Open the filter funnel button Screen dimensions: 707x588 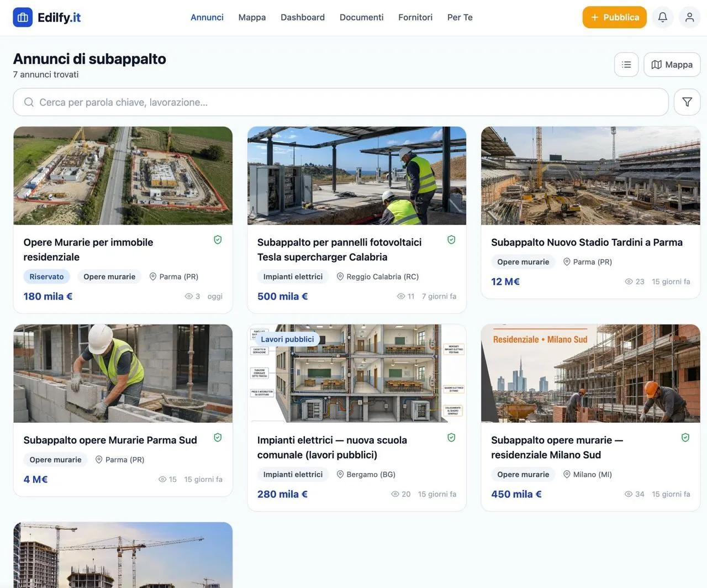(x=687, y=102)
